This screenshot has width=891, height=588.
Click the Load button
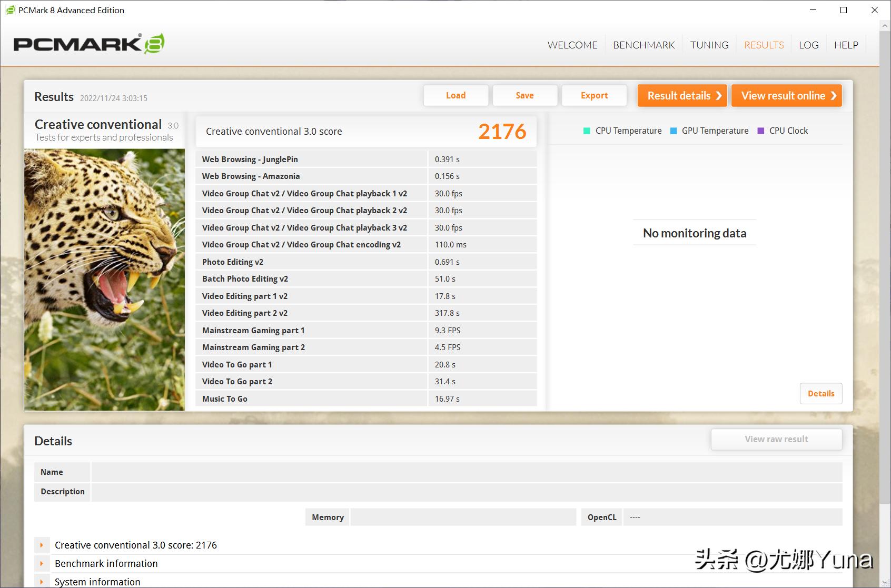[456, 95]
